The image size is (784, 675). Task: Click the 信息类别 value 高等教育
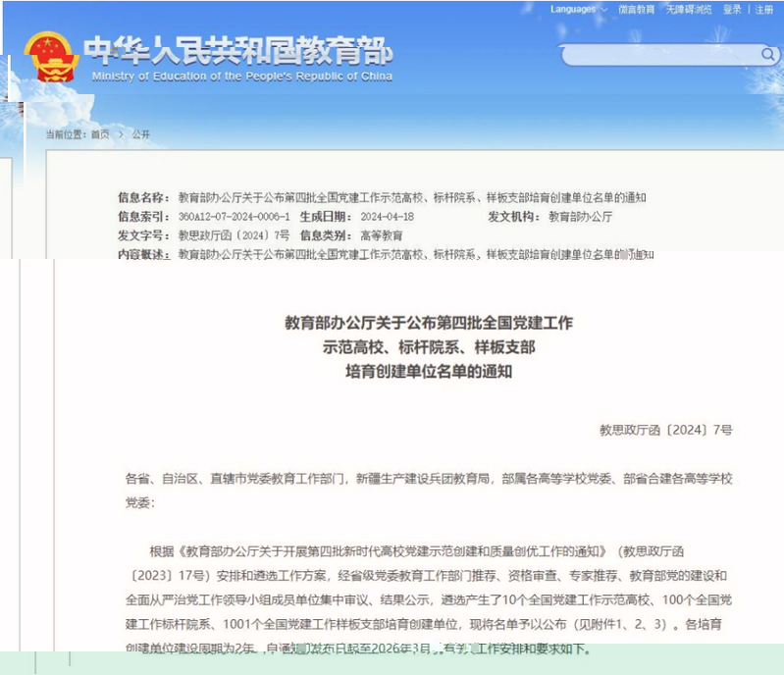click(382, 235)
